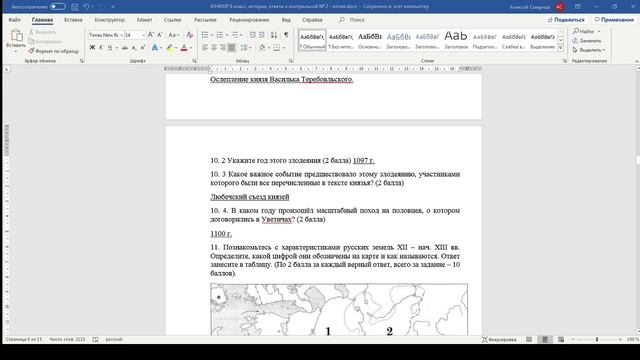Open the line spacing dropdown
Image resolution: width=640 pixels, height=360 pixels.
(x=245, y=48)
